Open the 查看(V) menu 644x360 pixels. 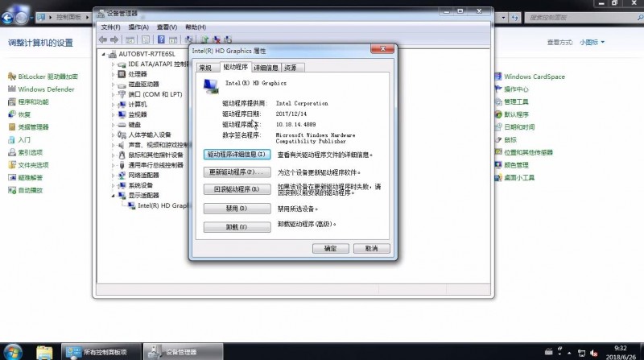click(167, 27)
